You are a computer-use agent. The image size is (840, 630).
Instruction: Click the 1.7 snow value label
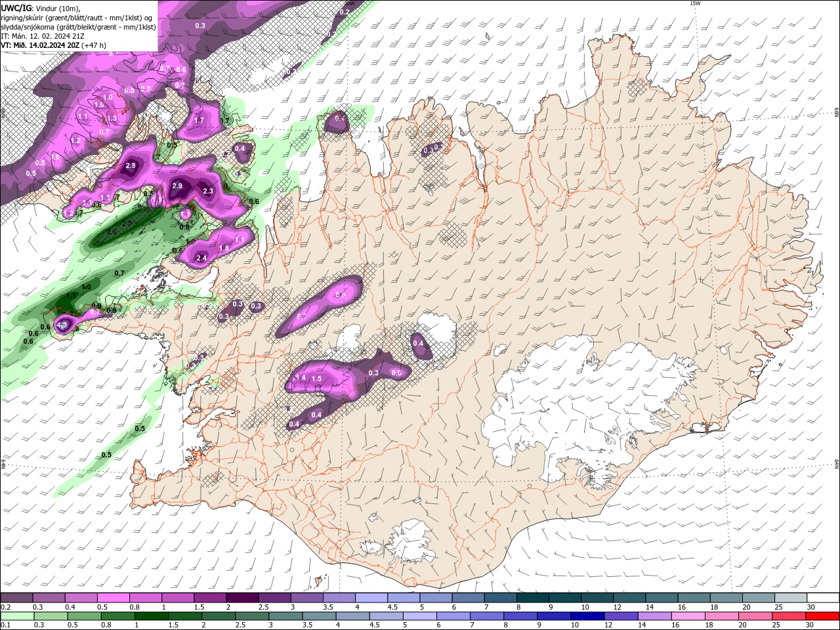click(199, 121)
